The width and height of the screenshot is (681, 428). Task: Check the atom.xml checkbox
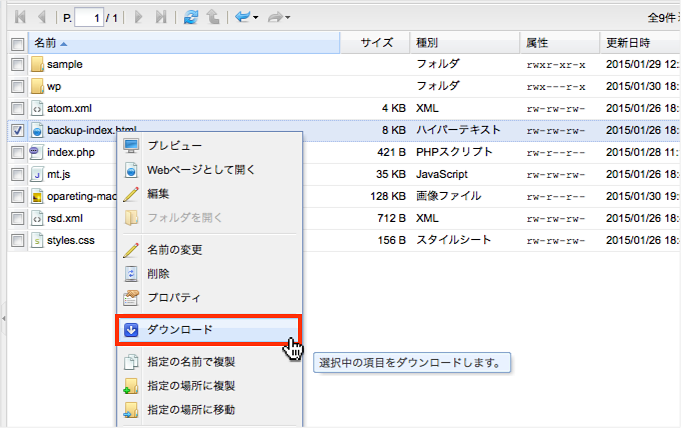coord(17,108)
